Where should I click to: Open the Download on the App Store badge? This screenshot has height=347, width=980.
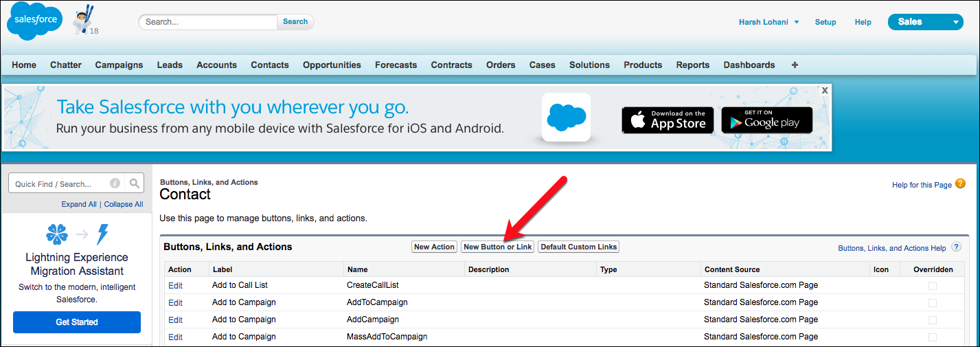pyautogui.click(x=668, y=120)
